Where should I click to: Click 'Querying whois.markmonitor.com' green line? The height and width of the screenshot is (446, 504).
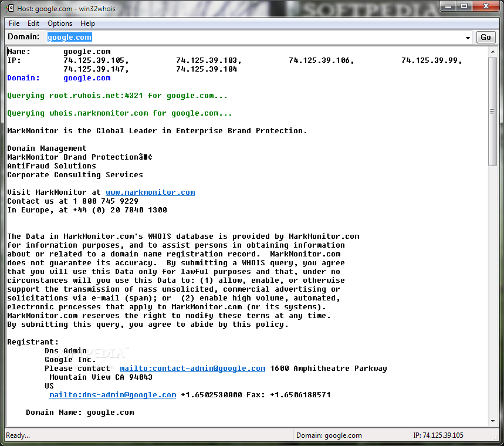pyautogui.click(x=119, y=113)
